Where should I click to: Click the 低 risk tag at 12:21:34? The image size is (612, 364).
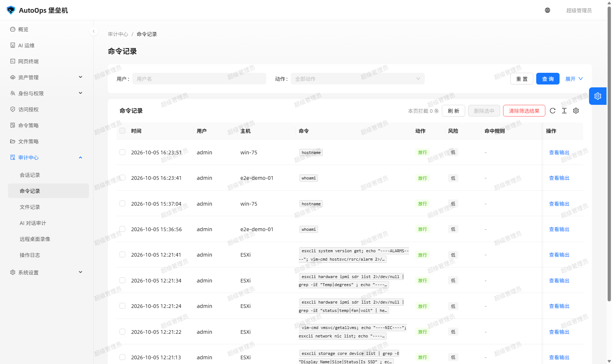[453, 280]
